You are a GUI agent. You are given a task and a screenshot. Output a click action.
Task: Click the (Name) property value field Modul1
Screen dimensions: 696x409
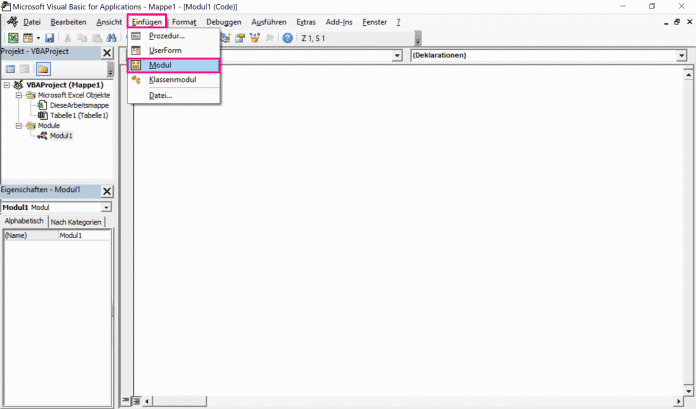click(x=84, y=236)
